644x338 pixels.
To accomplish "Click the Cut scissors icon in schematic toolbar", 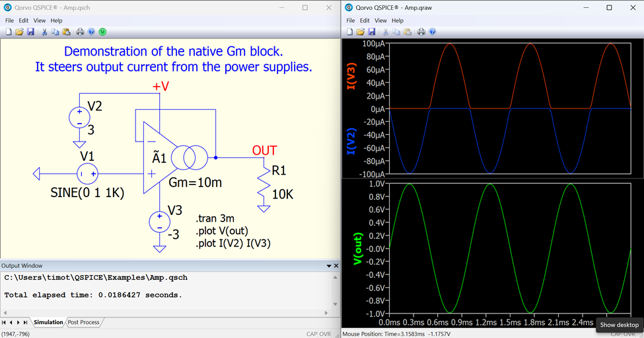I will click(x=44, y=32).
